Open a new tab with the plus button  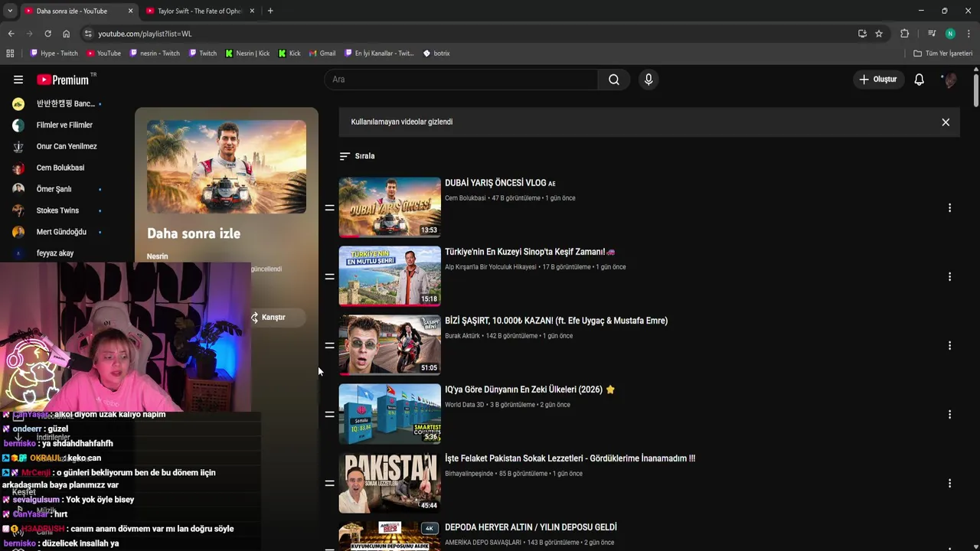tap(270, 11)
